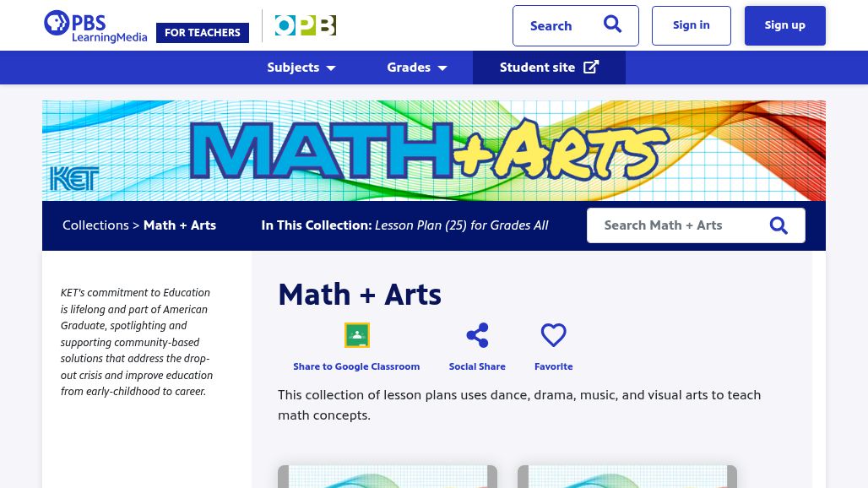Focus the top Search input field
Image resolution: width=868 pixels, height=488 pixels.
(557, 26)
